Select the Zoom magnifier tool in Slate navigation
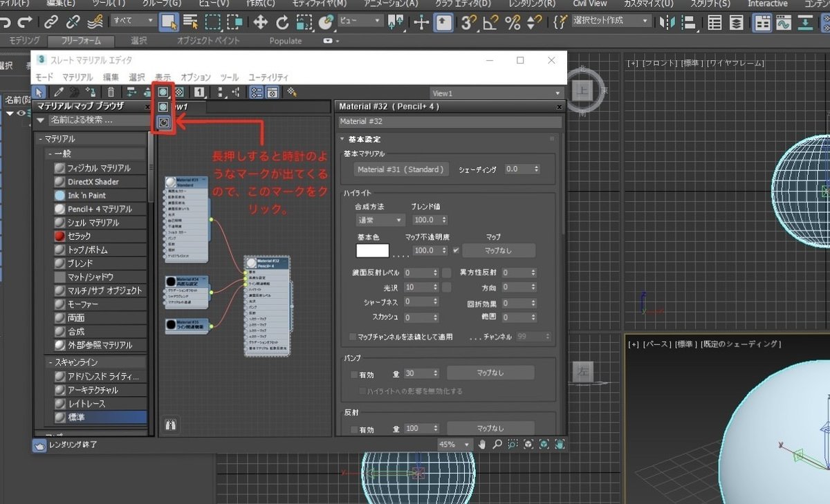 click(x=497, y=444)
